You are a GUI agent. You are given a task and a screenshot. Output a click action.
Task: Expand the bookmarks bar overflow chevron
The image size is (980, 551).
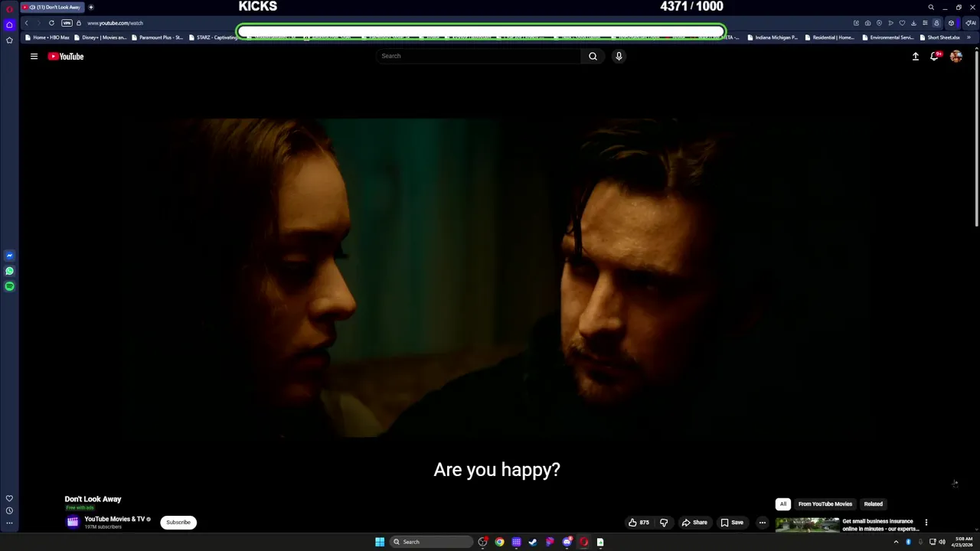969,37
